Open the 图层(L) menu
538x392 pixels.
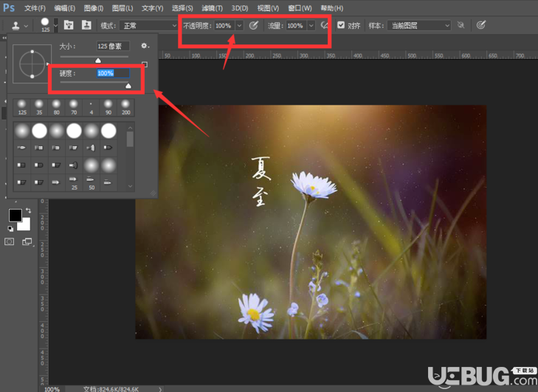(x=123, y=8)
